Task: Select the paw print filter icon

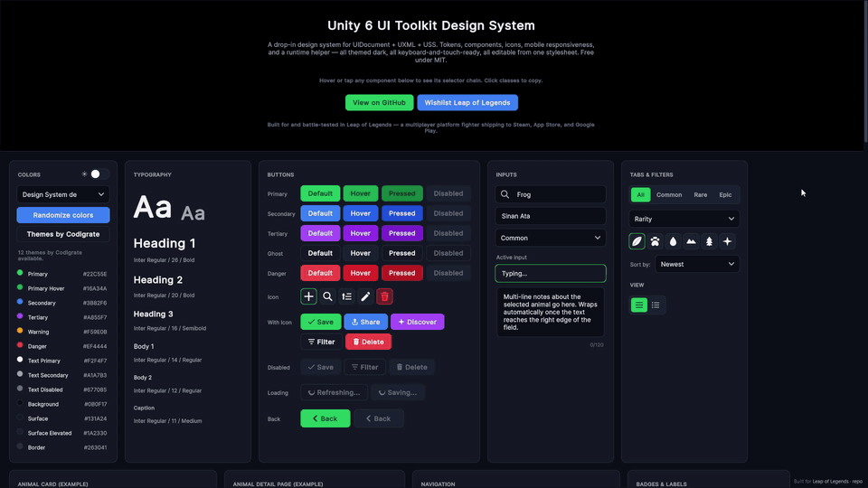Action: tap(655, 241)
